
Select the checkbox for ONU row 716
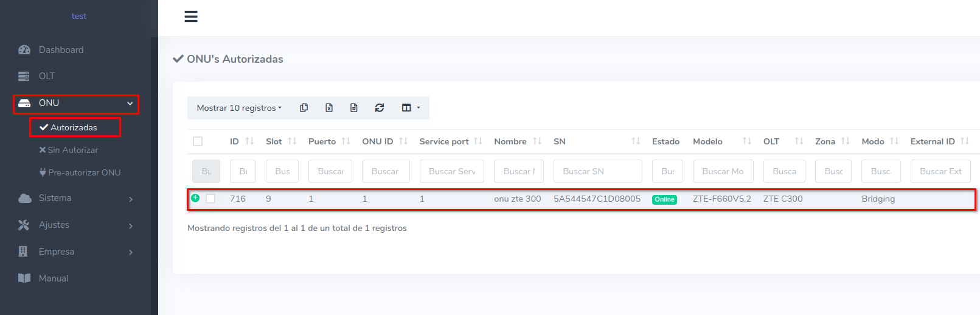coord(210,199)
